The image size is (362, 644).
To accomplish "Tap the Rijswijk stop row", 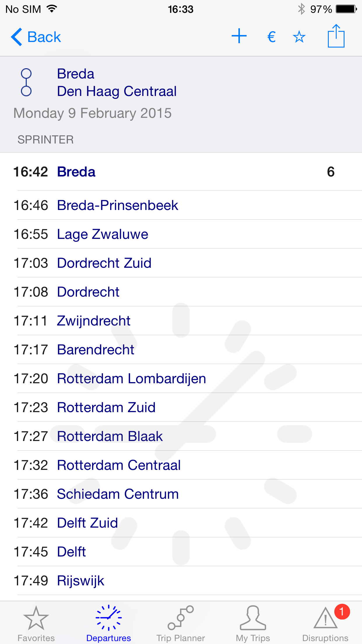I will point(181,581).
